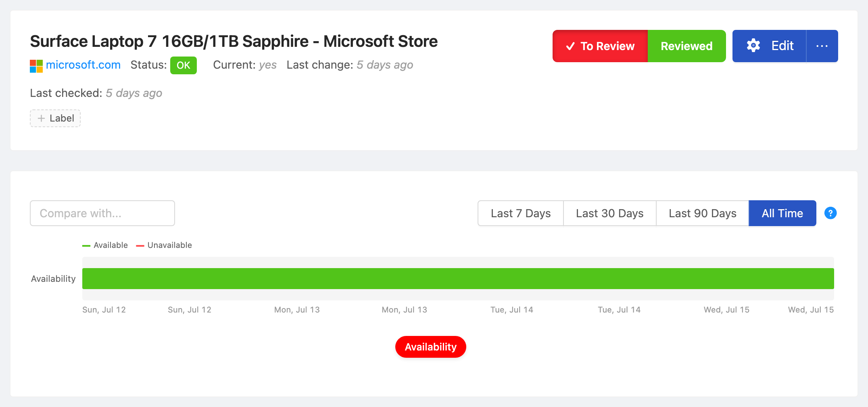This screenshot has height=407, width=868.
Task: Click the red Availability pill button
Action: tap(431, 347)
